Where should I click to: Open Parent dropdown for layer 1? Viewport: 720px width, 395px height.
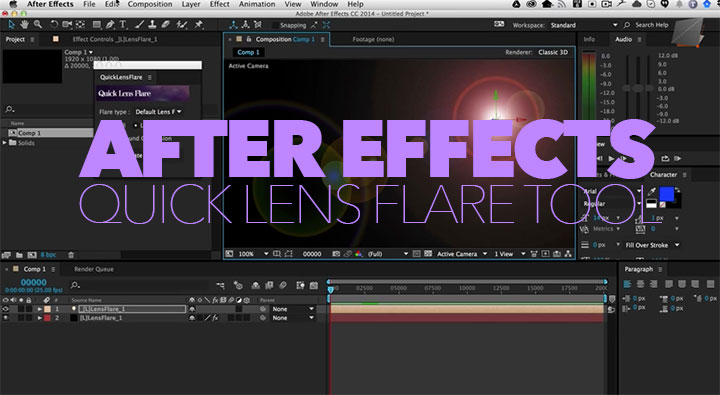pos(293,309)
